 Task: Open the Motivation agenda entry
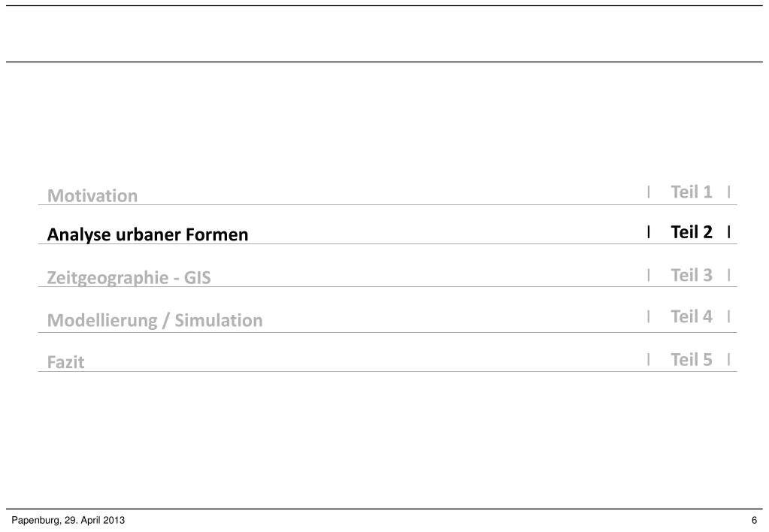(92, 196)
